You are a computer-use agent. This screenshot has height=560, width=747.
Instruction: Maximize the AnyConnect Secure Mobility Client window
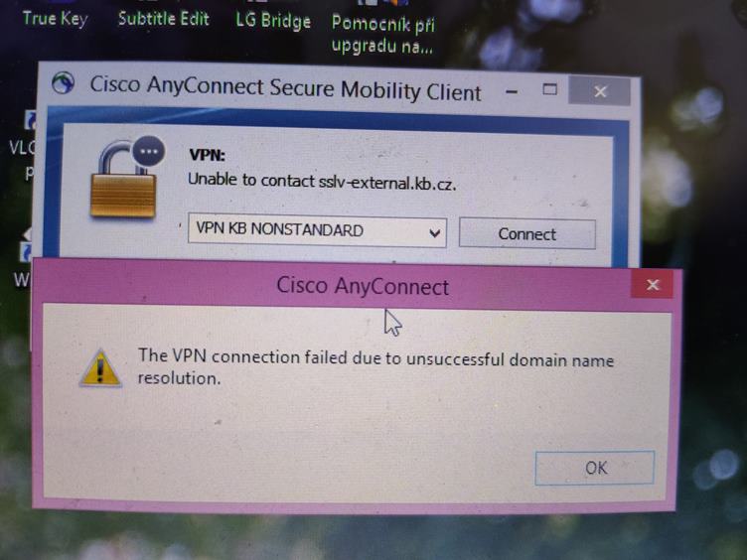click(549, 89)
